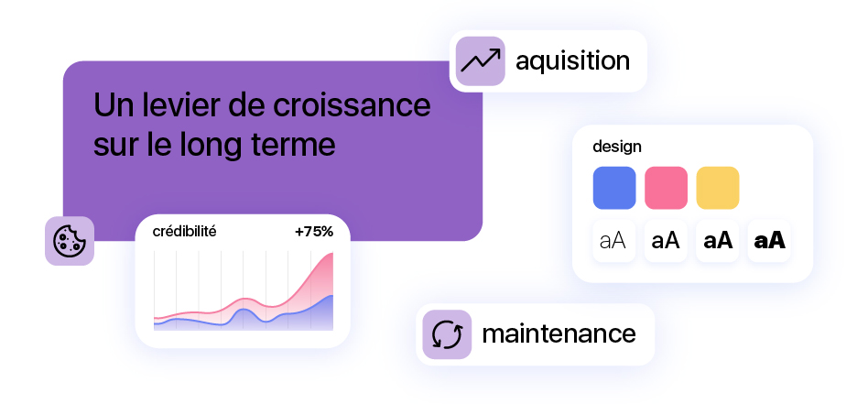The height and width of the screenshot is (404, 868).
Task: Select the pink color swatch
Action: pos(666,188)
